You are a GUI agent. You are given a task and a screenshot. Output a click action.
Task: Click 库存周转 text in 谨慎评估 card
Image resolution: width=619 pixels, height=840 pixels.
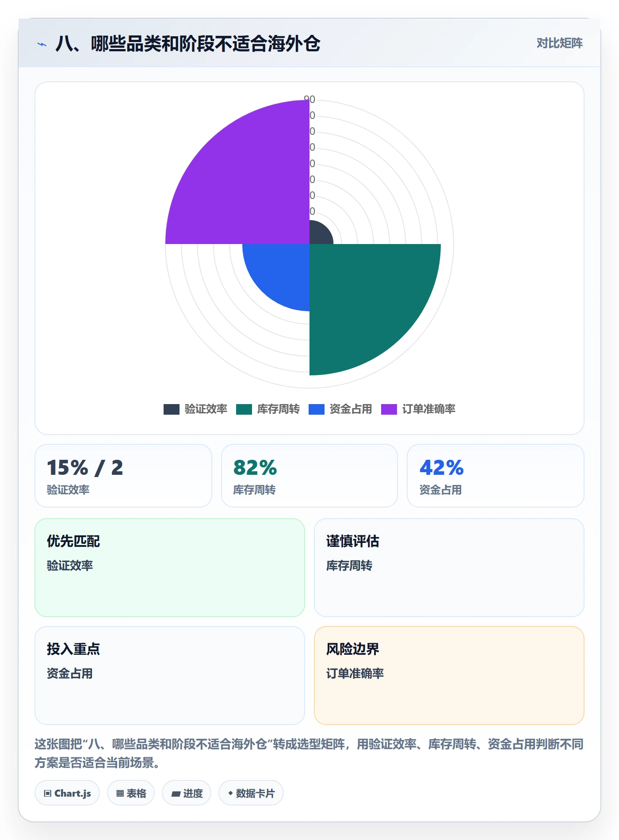coord(349,565)
